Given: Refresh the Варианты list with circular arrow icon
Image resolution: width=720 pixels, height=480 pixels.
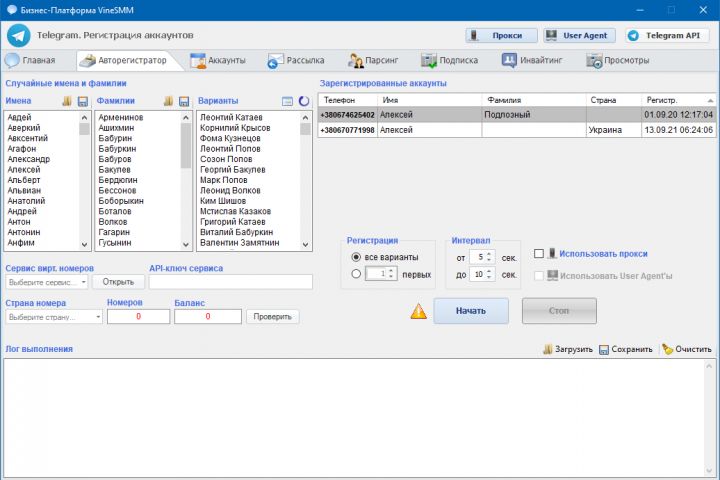Looking at the screenshot, I should pos(304,101).
